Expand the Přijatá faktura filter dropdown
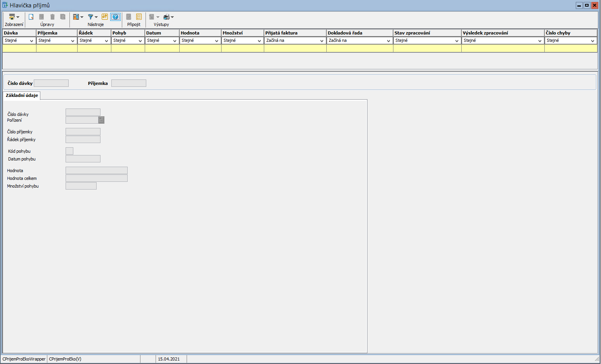601x364 pixels. (322, 41)
